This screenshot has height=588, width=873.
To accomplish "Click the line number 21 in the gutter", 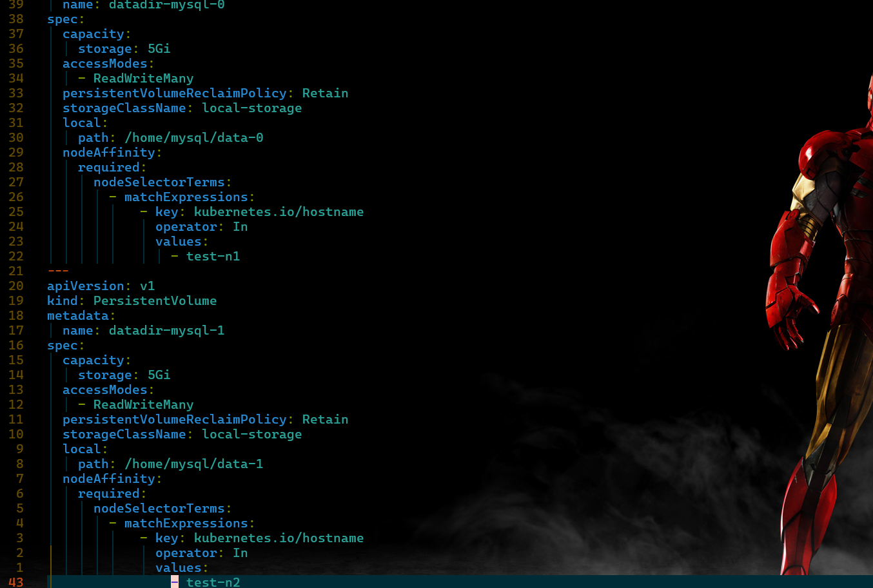I will [x=16, y=271].
